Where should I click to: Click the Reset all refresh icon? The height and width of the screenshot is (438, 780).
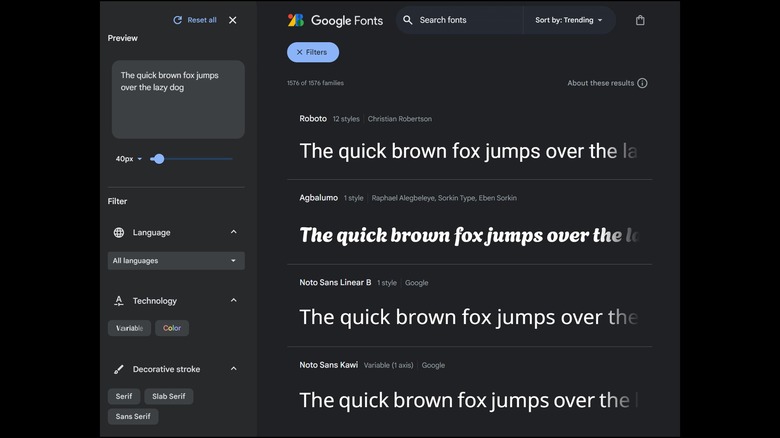tap(177, 20)
